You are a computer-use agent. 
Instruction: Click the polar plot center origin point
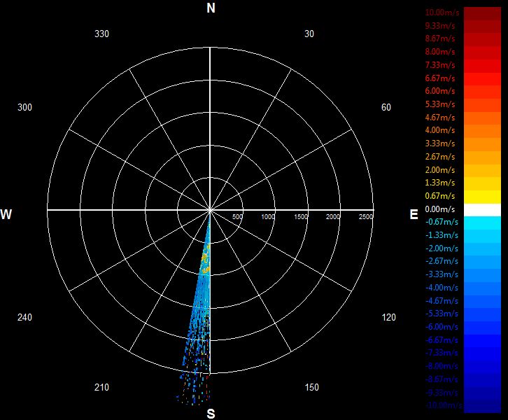(210, 210)
